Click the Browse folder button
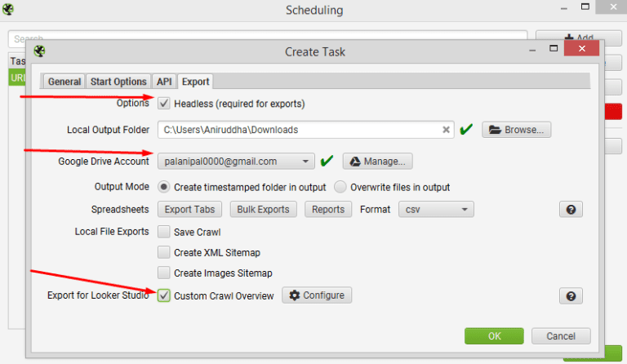627x364 pixels. 516,130
